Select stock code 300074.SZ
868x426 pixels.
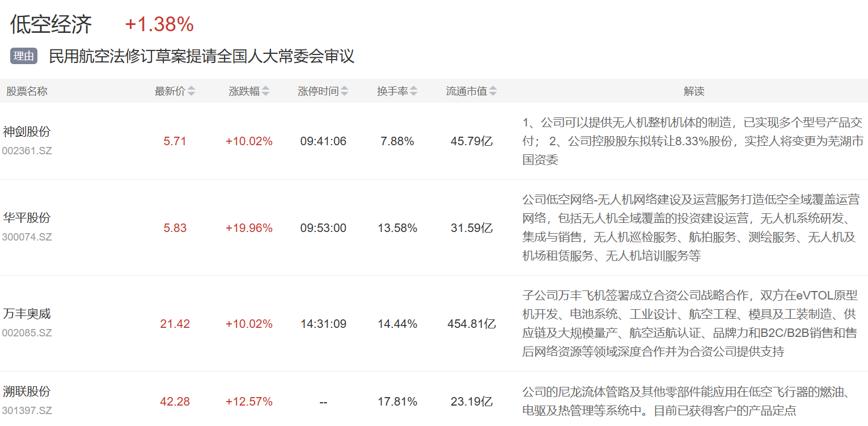(x=27, y=237)
